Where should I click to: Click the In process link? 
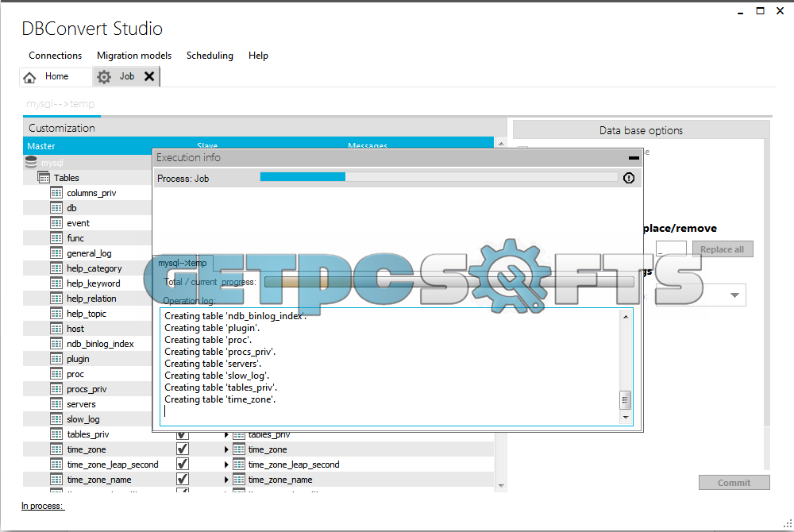click(x=43, y=506)
